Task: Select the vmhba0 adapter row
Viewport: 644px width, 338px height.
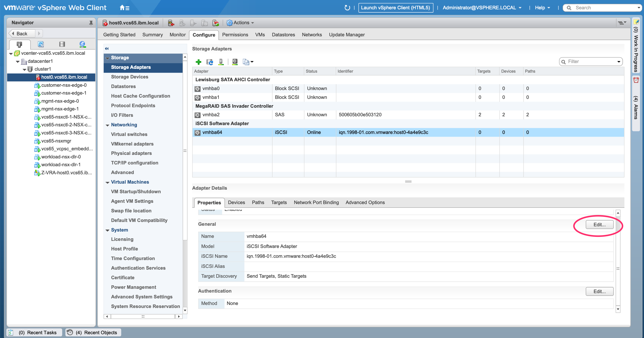Action: [x=408, y=89]
